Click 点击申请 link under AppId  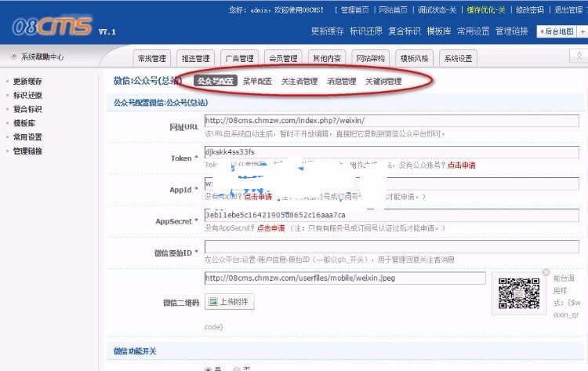click(258, 197)
